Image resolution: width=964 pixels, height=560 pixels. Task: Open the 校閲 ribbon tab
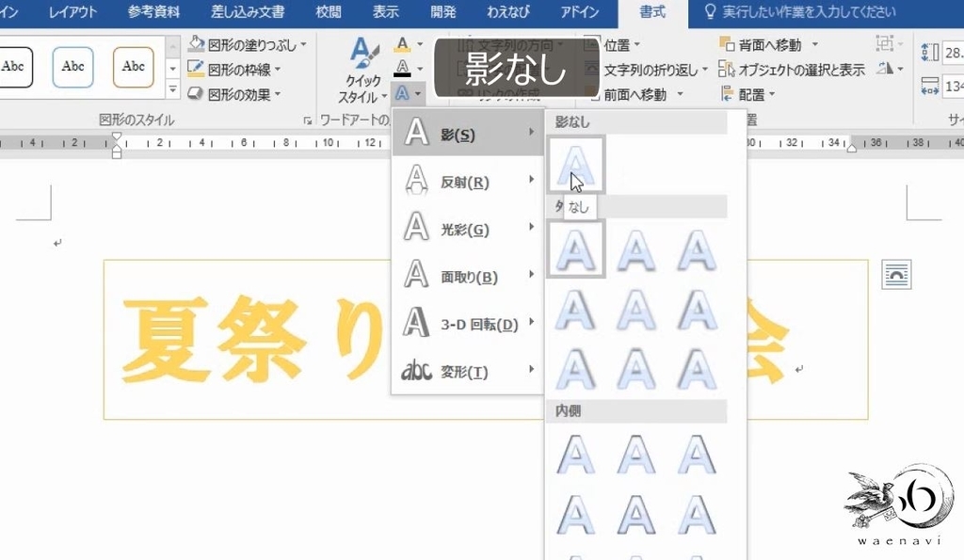click(329, 11)
